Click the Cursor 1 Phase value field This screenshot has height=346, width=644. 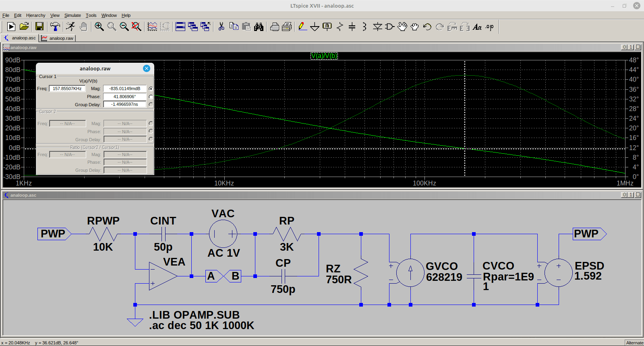(125, 97)
